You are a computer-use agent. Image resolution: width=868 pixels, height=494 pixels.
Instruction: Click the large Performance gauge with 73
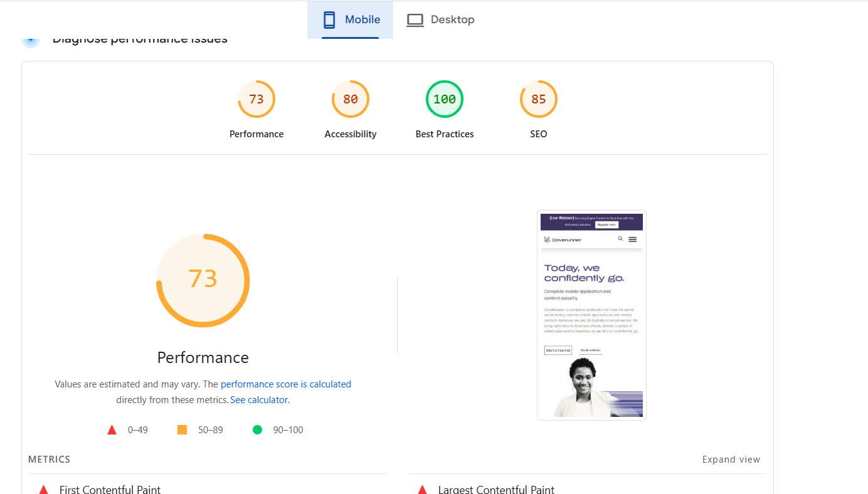tap(203, 280)
